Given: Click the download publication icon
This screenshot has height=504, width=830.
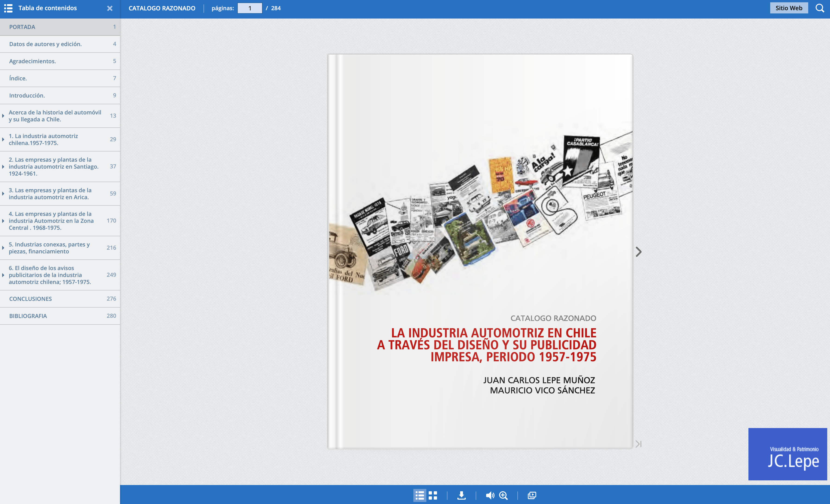Looking at the screenshot, I should point(461,495).
